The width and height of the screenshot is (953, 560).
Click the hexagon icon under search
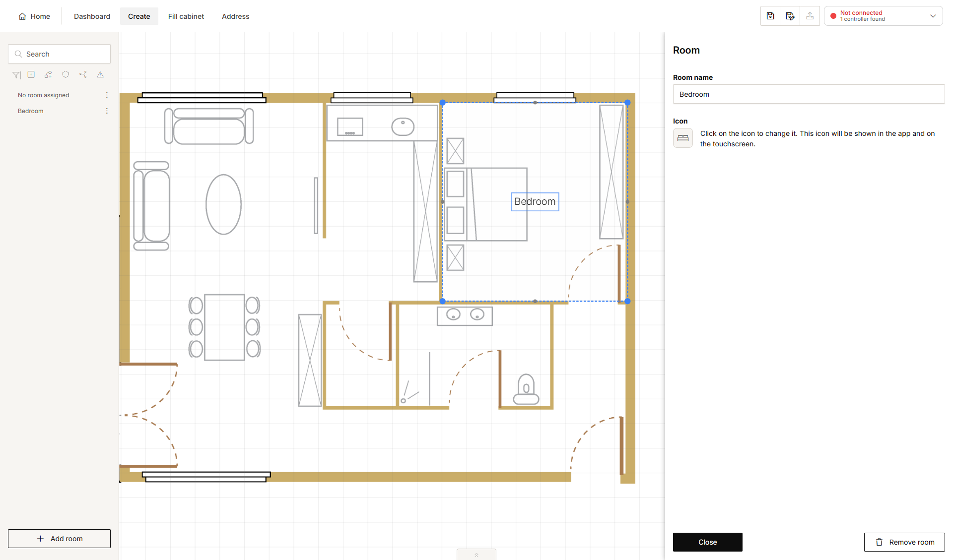coord(66,74)
